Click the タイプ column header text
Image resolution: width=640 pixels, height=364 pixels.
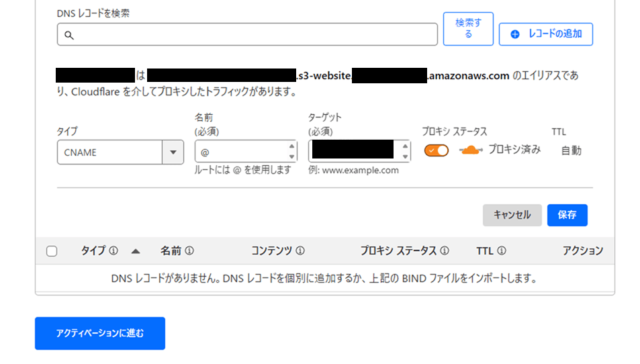pyautogui.click(x=93, y=251)
